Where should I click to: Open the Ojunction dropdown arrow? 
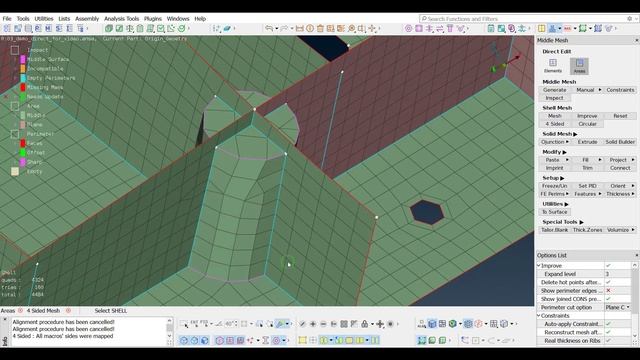pyautogui.click(x=567, y=142)
